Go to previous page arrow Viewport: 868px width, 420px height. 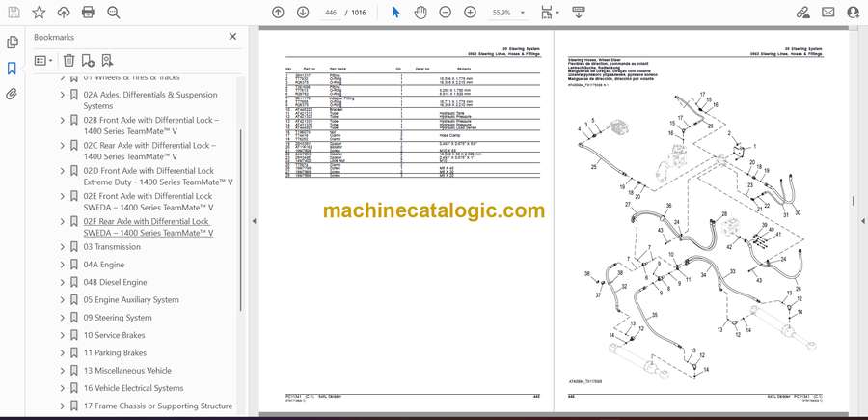278,13
